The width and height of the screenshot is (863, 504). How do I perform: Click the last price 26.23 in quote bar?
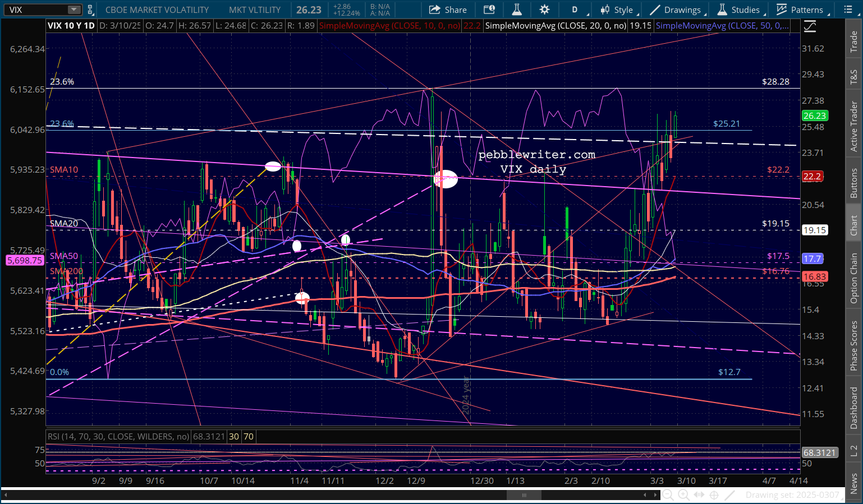309,10
